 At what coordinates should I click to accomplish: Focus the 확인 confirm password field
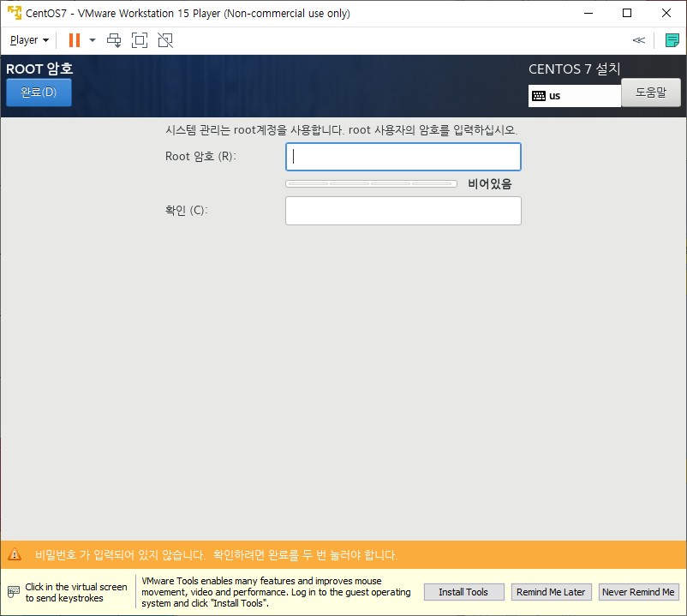coord(403,211)
